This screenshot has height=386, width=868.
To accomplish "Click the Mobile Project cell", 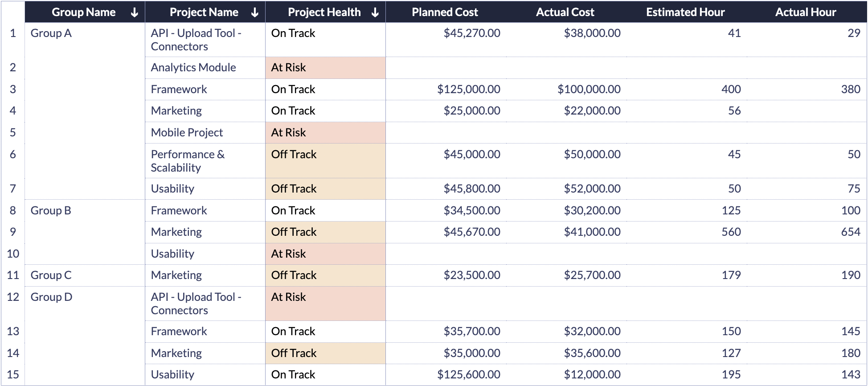I will [187, 132].
